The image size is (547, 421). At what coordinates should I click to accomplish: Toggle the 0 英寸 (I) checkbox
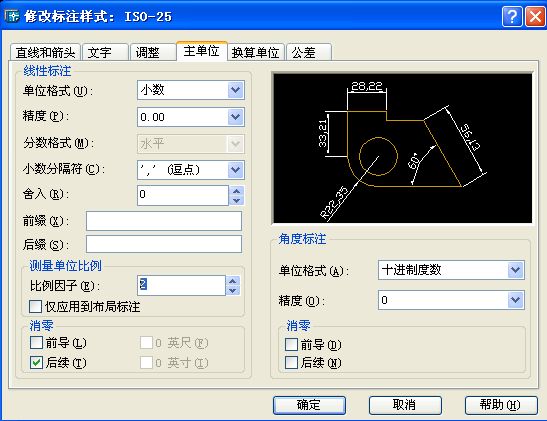tap(146, 362)
